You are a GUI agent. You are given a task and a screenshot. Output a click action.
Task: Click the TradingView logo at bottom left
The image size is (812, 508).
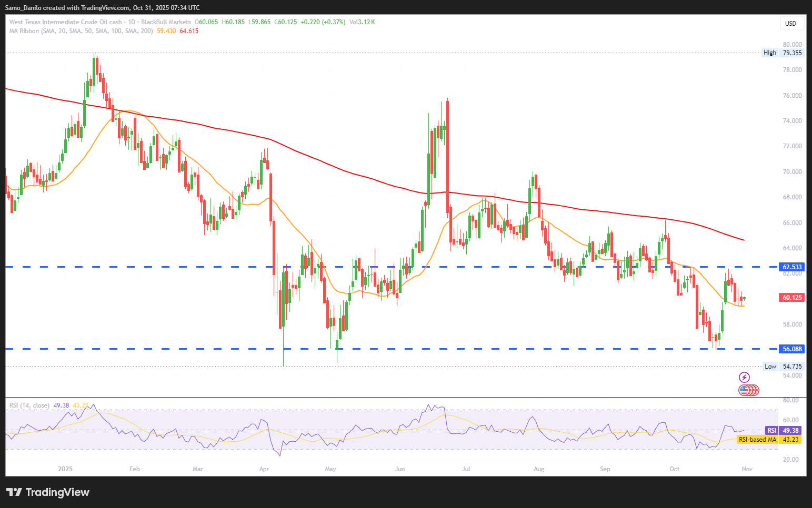click(x=48, y=492)
